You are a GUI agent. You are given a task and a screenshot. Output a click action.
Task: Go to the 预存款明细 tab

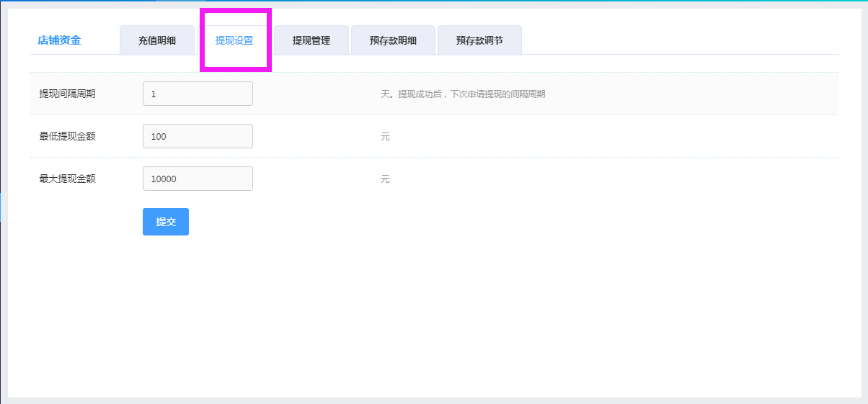click(393, 40)
